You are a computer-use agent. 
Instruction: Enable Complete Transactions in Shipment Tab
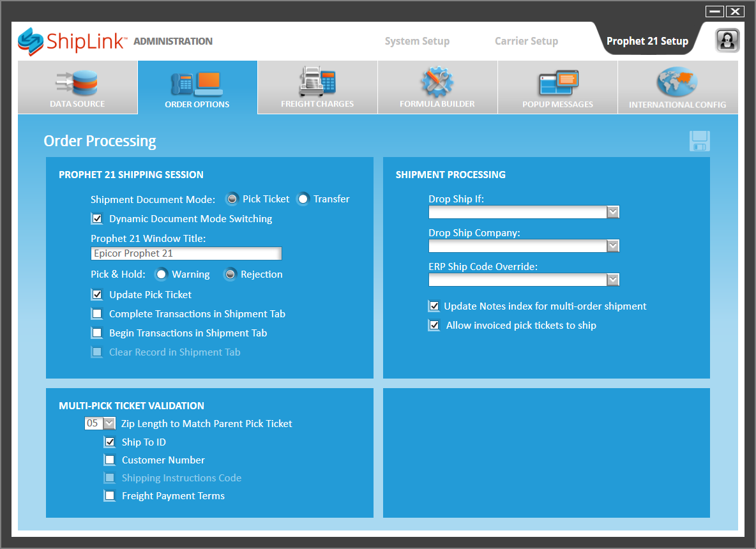(x=97, y=314)
